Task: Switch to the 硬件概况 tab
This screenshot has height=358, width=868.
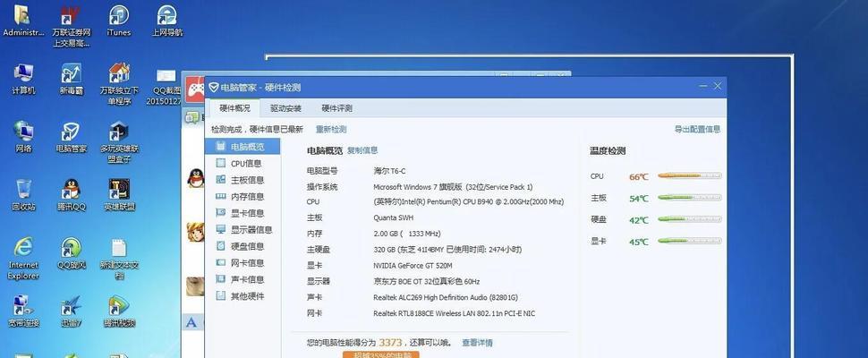Action: pyautogui.click(x=234, y=108)
